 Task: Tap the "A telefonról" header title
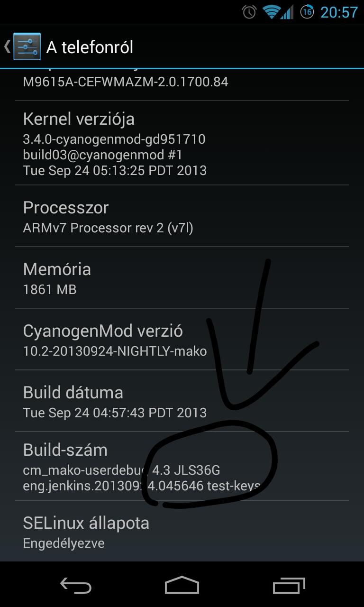point(90,47)
